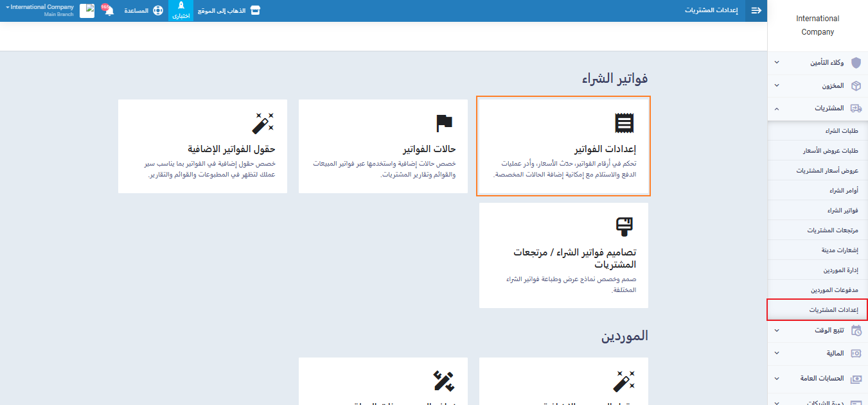This screenshot has width=868, height=405.
Task: Click the إعدادات الفواتير receipt icon
Action: point(624,123)
